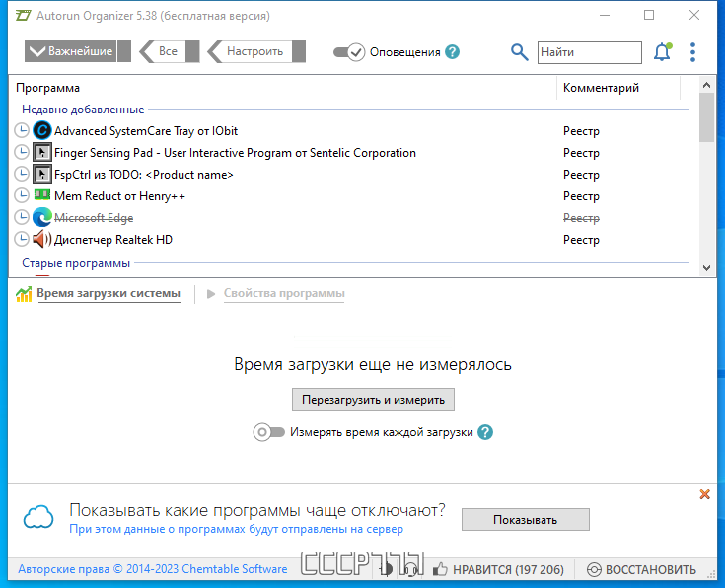Select the Все filter tab
Image resolution: width=725 pixels, height=588 pixels.
pos(169,51)
